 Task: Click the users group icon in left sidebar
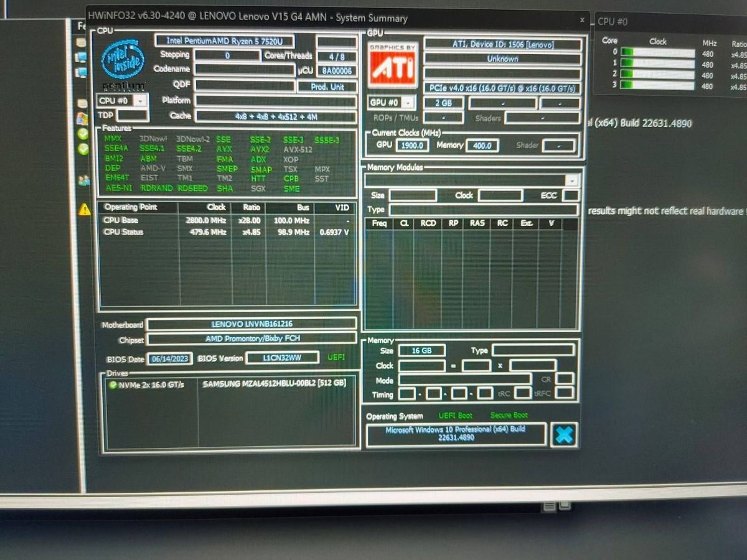[x=83, y=180]
